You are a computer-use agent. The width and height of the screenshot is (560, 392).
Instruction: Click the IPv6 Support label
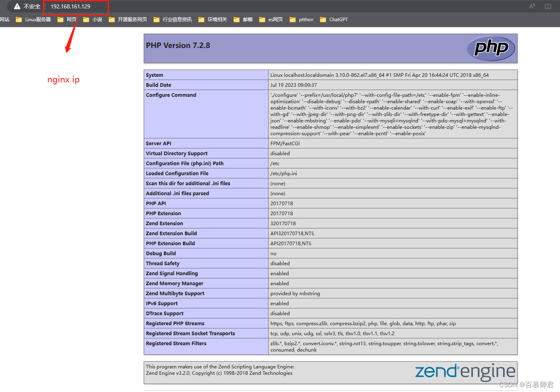162,304
